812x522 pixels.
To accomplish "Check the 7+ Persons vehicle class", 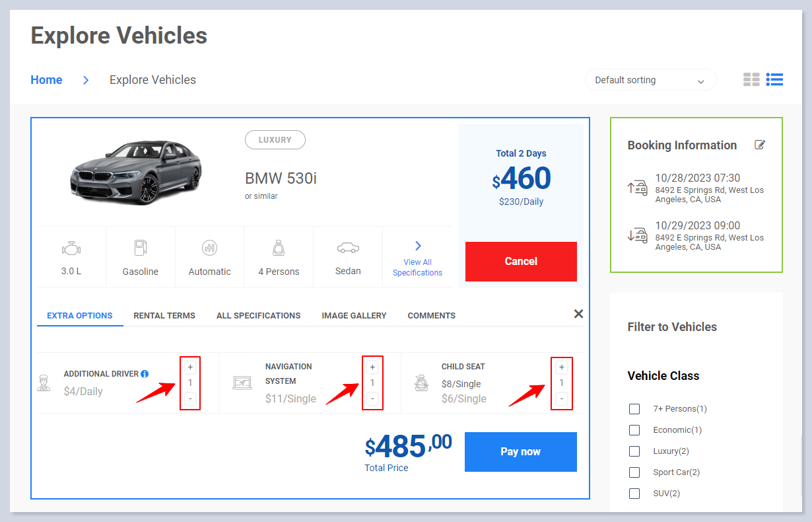I will 634,409.
